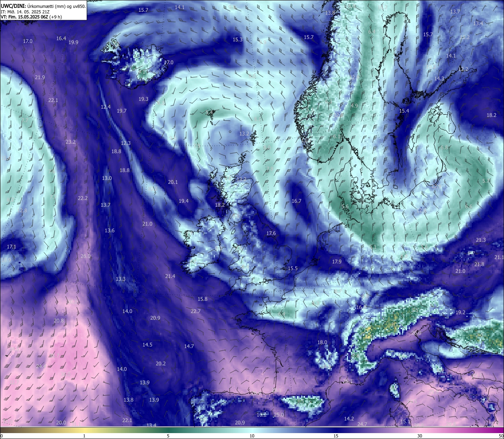
Task: Click the 17.6 value over England
Action: tap(271, 233)
